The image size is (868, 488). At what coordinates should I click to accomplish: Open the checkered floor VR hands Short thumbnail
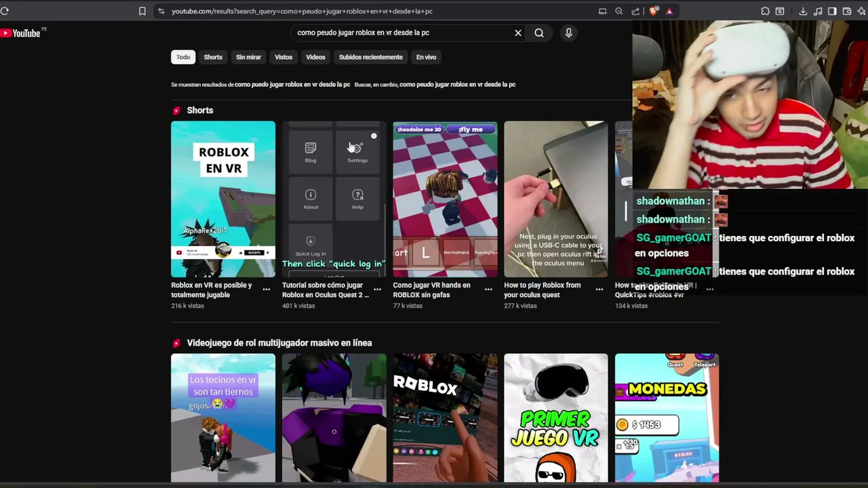445,199
